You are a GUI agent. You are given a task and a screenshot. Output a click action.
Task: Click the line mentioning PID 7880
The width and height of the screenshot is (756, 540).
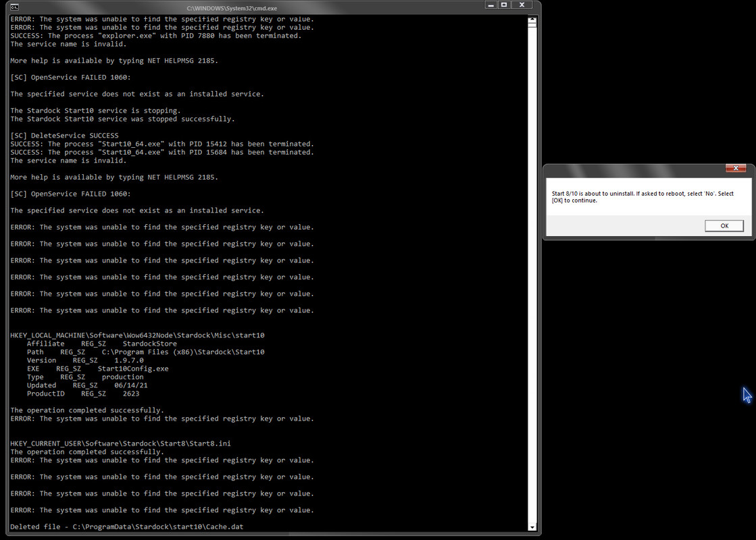click(156, 36)
